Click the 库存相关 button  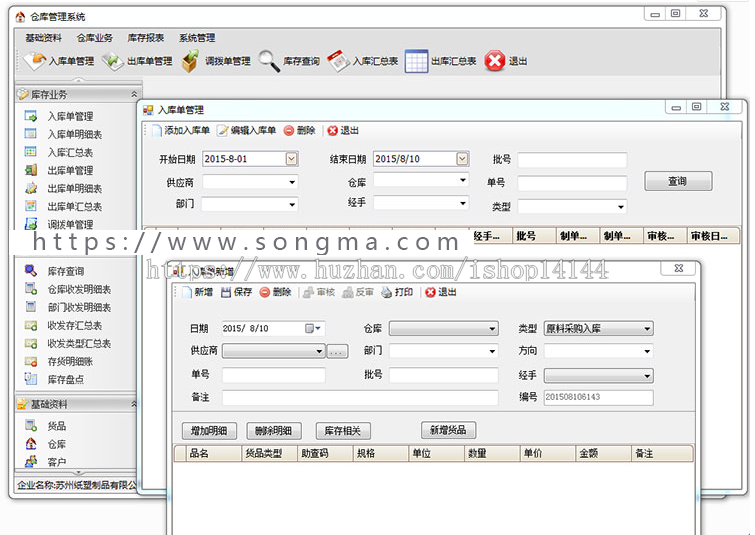pos(343,431)
